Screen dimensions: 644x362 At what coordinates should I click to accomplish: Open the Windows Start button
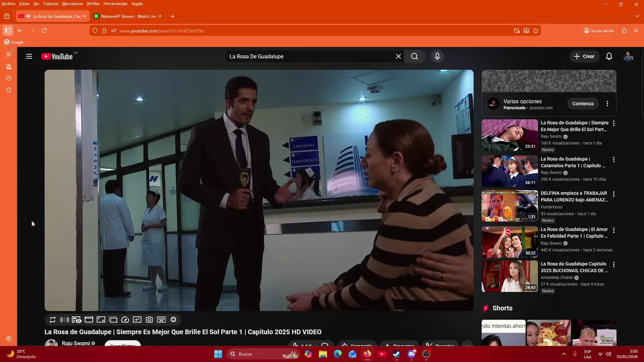click(x=218, y=354)
